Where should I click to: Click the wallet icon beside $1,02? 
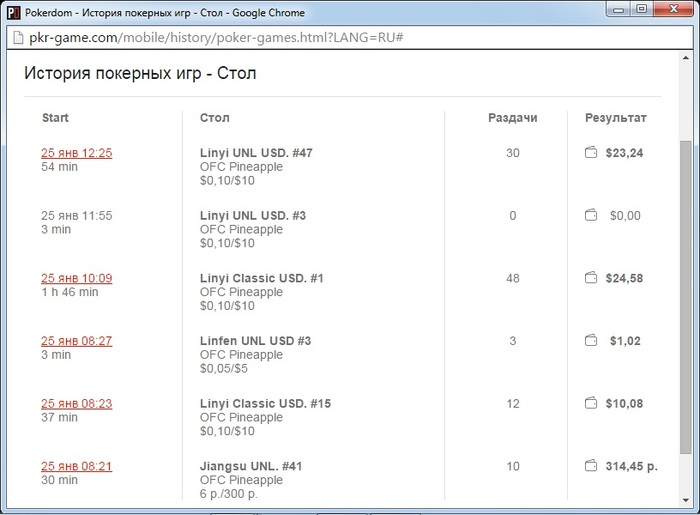click(x=591, y=341)
